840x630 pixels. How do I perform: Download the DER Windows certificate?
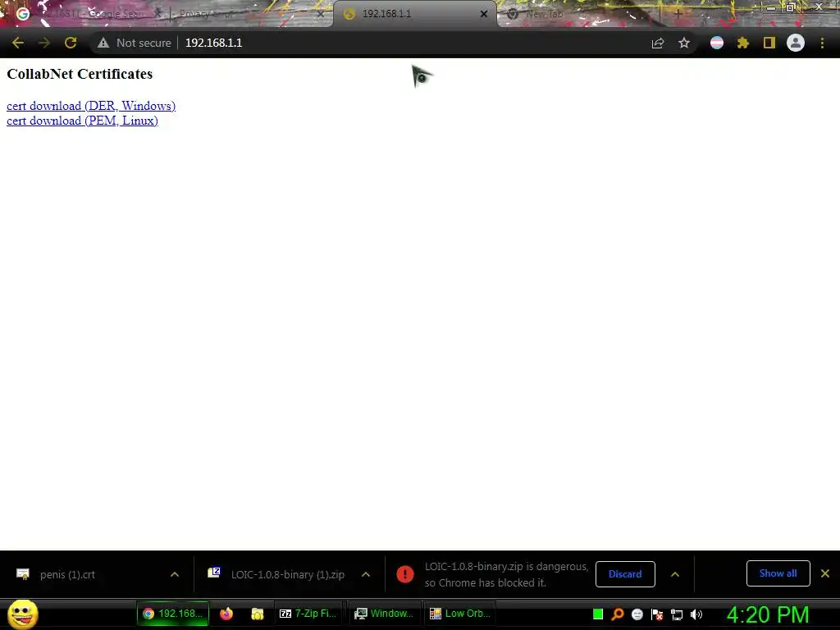[91, 106]
